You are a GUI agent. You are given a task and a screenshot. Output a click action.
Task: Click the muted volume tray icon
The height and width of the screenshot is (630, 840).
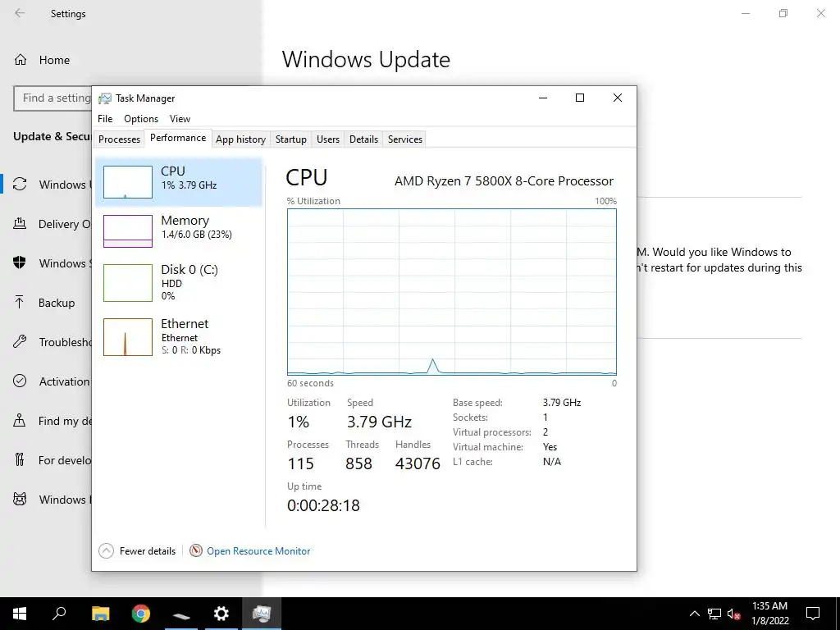[733, 614]
